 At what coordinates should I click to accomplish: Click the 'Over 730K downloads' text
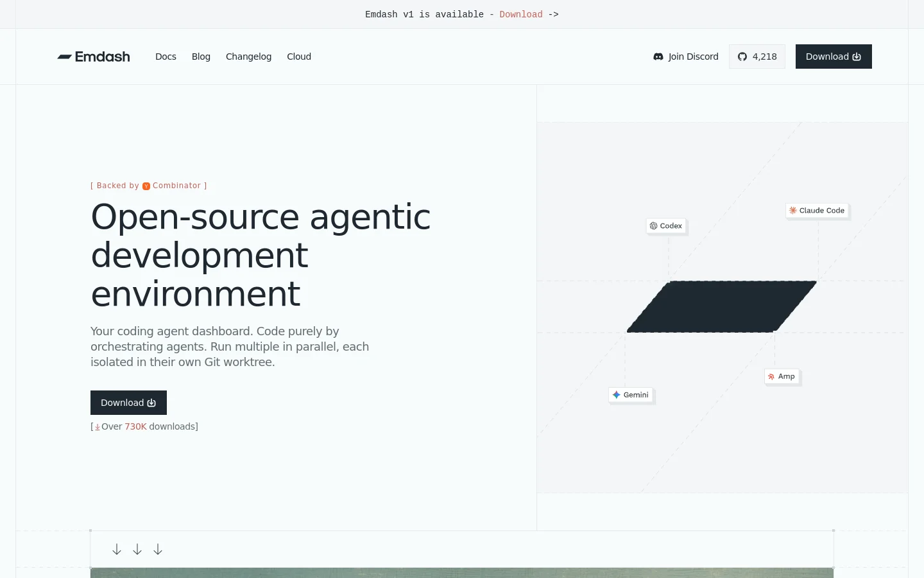click(x=144, y=426)
